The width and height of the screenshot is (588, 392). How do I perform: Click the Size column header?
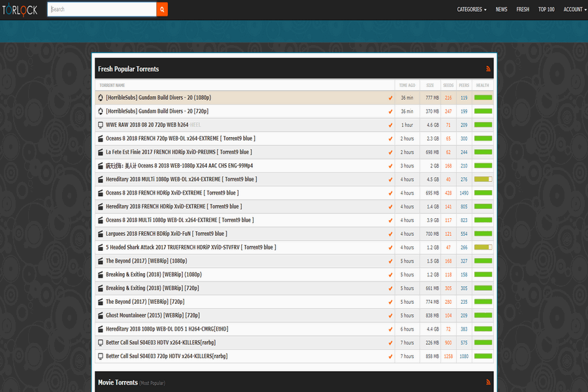430,85
